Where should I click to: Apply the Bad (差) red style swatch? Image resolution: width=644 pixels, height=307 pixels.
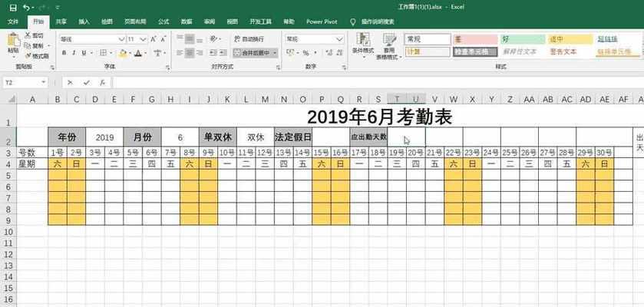[x=475, y=39]
